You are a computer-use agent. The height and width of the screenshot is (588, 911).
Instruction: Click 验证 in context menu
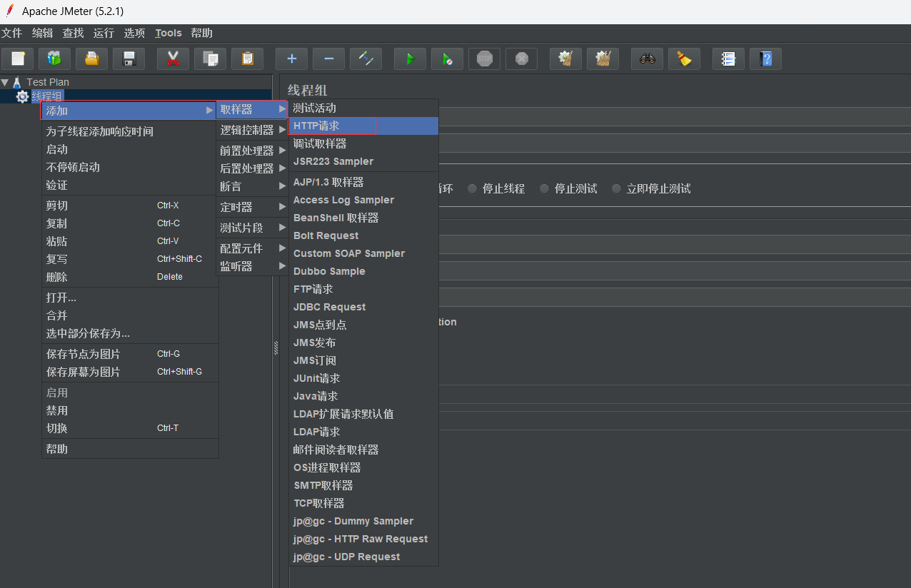click(x=129, y=185)
